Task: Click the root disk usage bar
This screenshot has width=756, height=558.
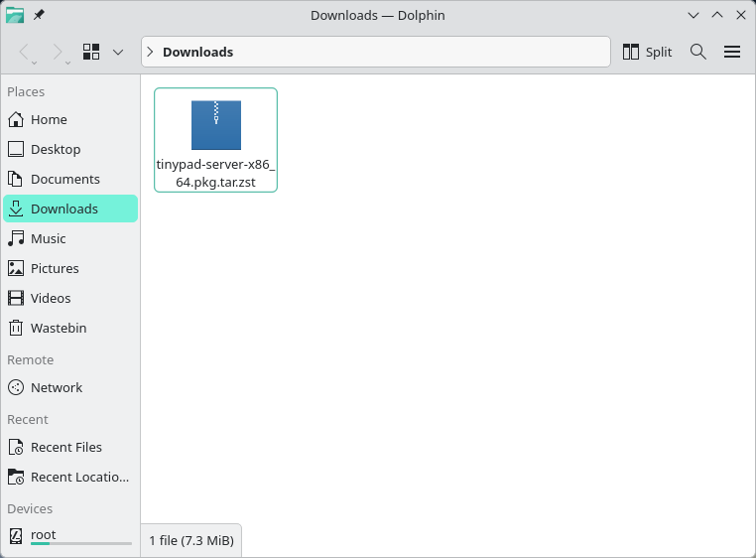Action: tap(81, 544)
